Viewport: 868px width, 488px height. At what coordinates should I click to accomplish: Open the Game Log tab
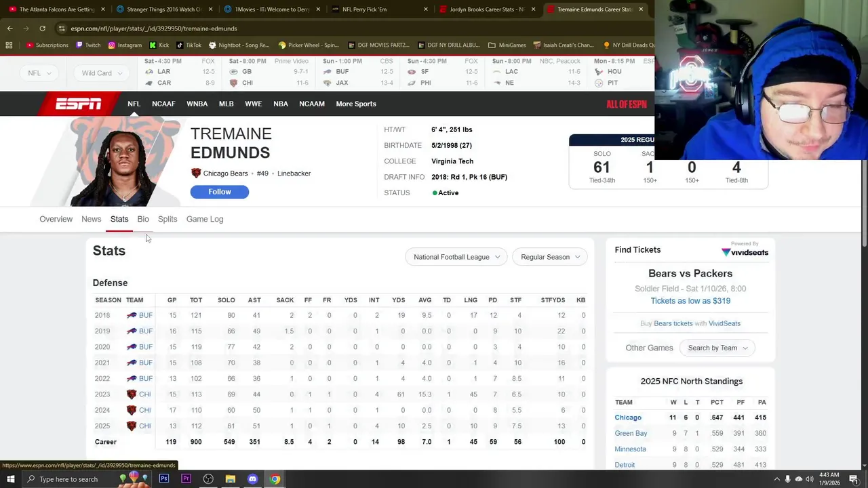point(205,219)
